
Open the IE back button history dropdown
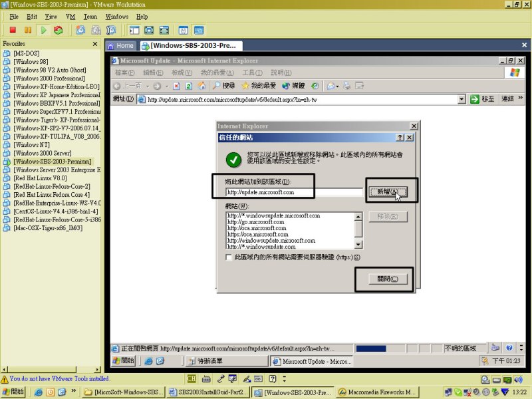pos(148,86)
